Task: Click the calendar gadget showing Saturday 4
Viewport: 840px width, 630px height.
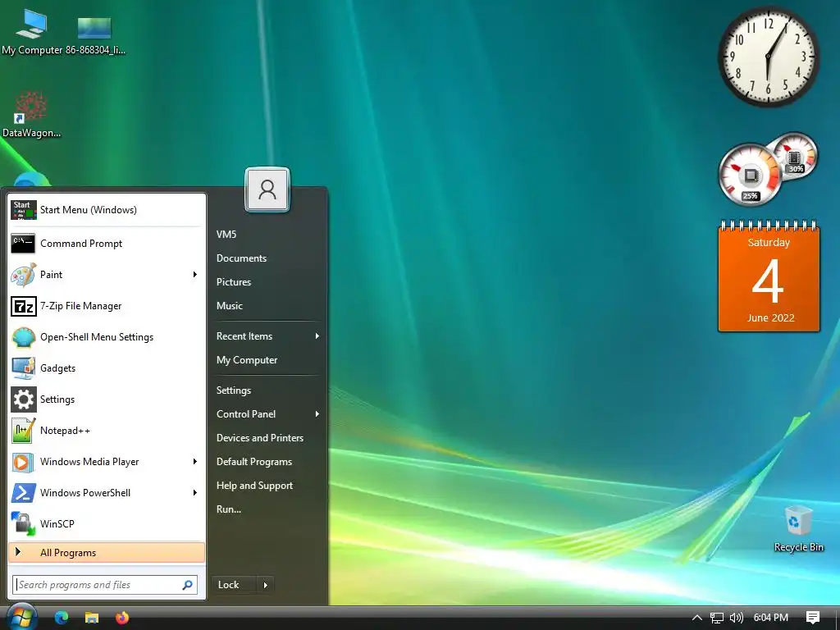Action: pos(769,276)
